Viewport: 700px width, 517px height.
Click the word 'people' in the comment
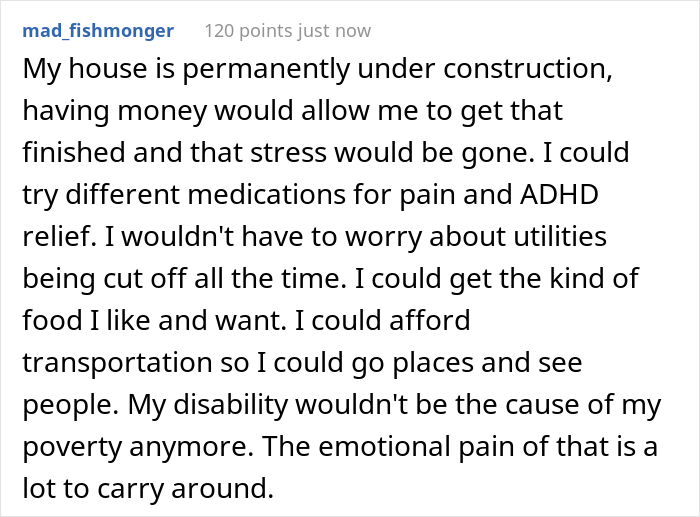[x=67, y=405]
